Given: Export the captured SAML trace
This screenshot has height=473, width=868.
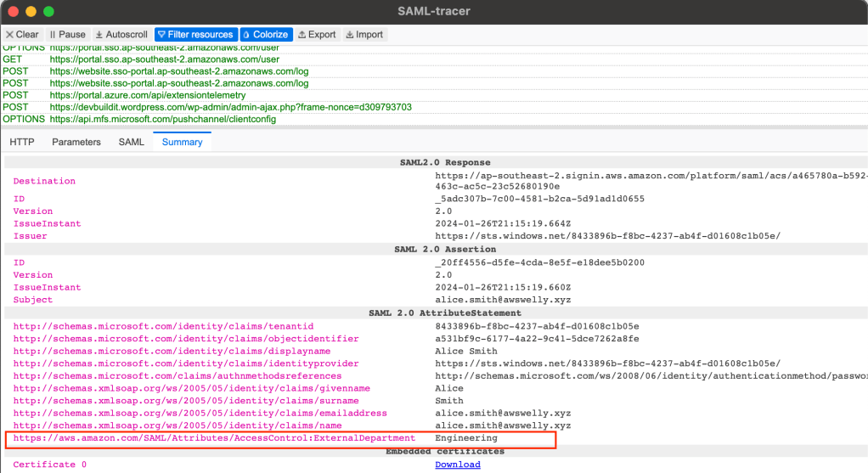Looking at the screenshot, I should (317, 35).
